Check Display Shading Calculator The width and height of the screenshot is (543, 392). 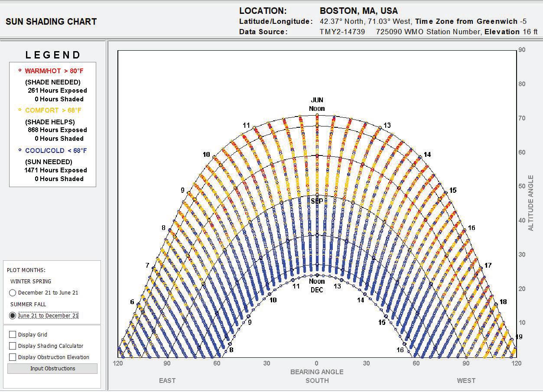13,346
